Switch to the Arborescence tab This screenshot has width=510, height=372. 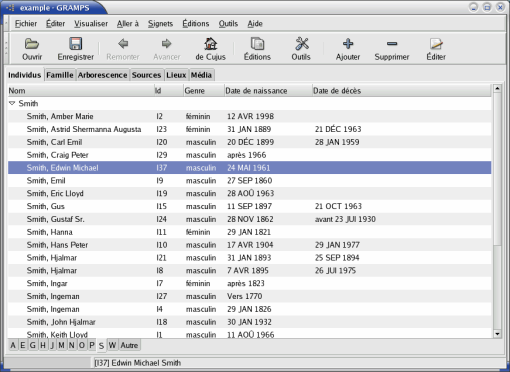pos(102,75)
